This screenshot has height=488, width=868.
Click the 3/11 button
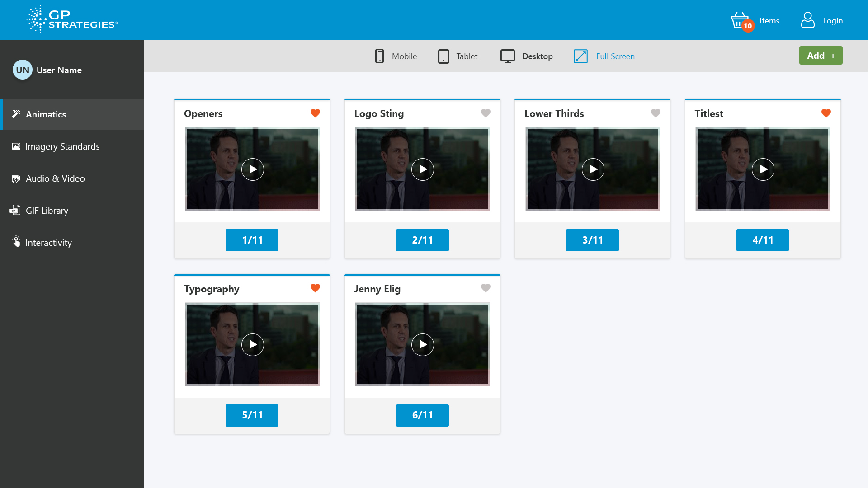point(592,240)
